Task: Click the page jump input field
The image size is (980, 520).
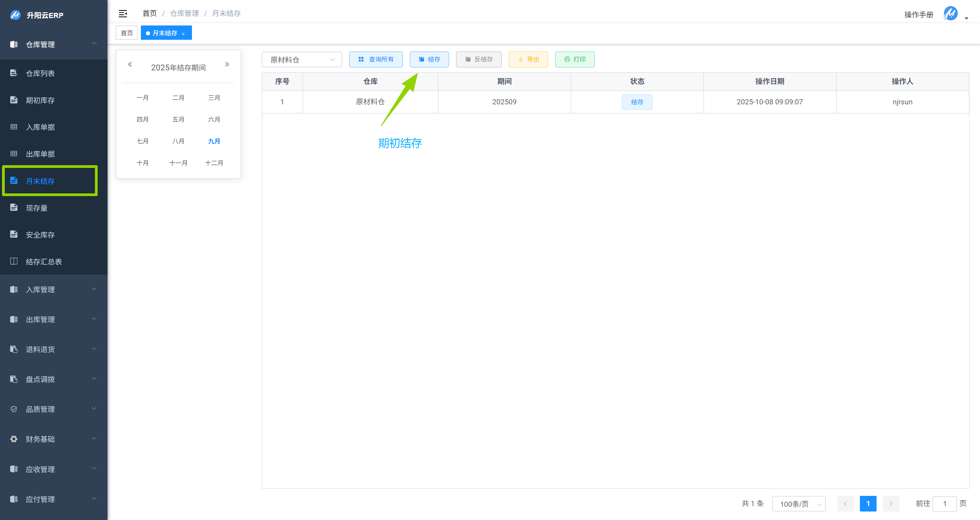Action: 944,504
